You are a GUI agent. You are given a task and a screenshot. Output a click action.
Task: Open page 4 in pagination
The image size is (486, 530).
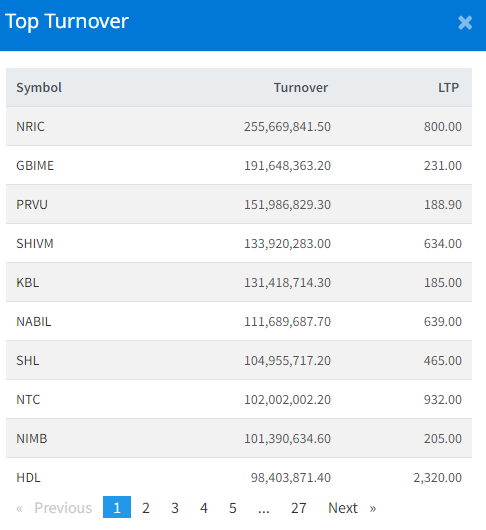click(x=203, y=508)
